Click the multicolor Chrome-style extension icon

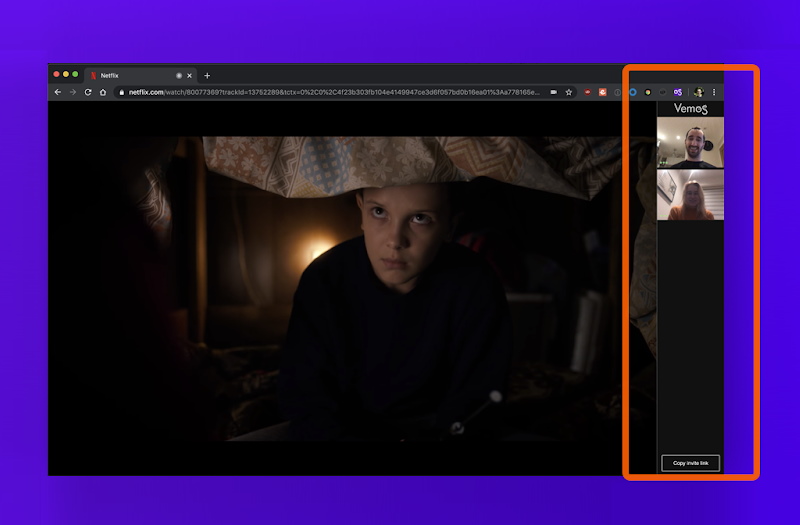click(x=647, y=92)
